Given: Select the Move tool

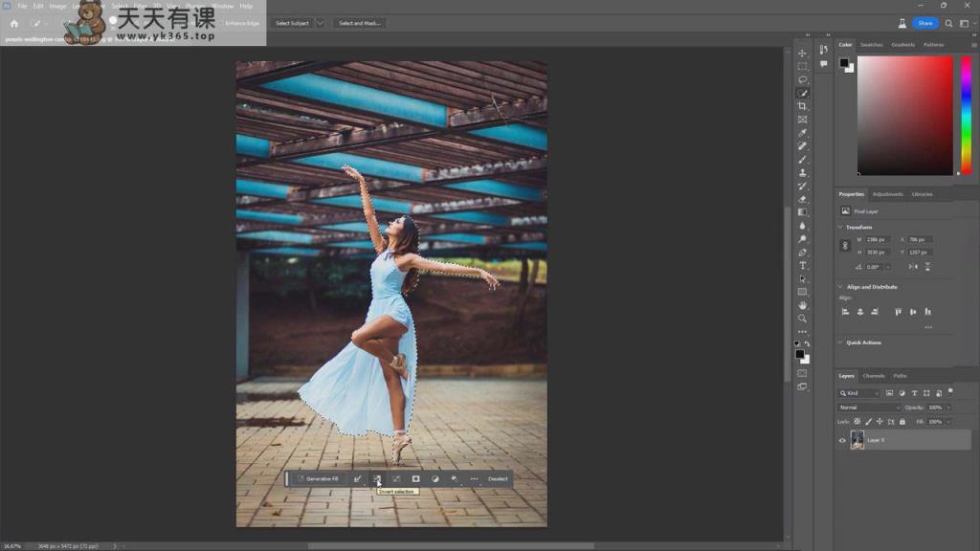Looking at the screenshot, I should [803, 54].
